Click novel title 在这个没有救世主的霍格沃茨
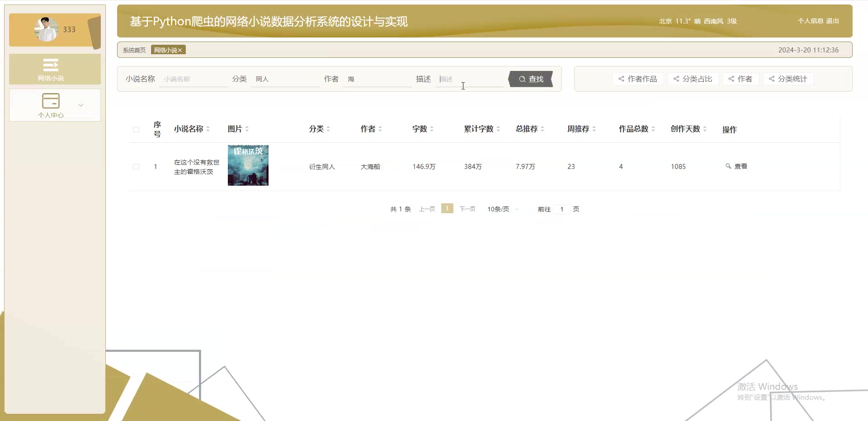This screenshot has height=421, width=868. [197, 167]
